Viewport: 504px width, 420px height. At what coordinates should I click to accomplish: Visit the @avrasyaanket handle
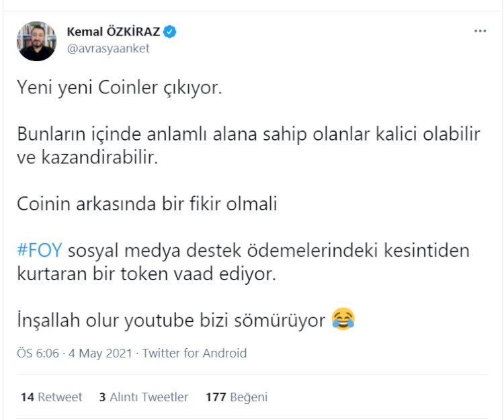pos(108,48)
